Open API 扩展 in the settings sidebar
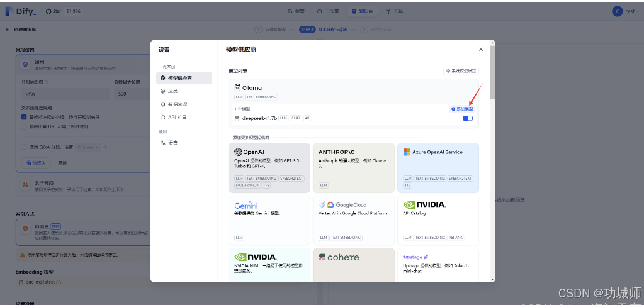Viewport: 644px width, 305px height. [x=184, y=118]
